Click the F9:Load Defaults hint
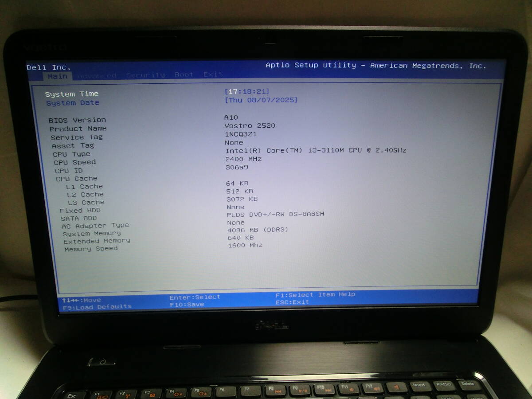This screenshot has height=399, width=532. click(x=97, y=307)
